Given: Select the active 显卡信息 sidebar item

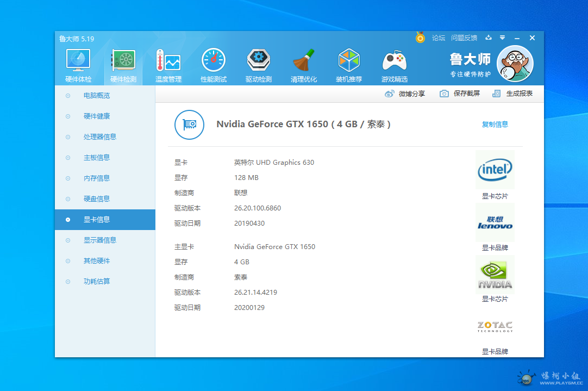Looking at the screenshot, I should coord(105,220).
